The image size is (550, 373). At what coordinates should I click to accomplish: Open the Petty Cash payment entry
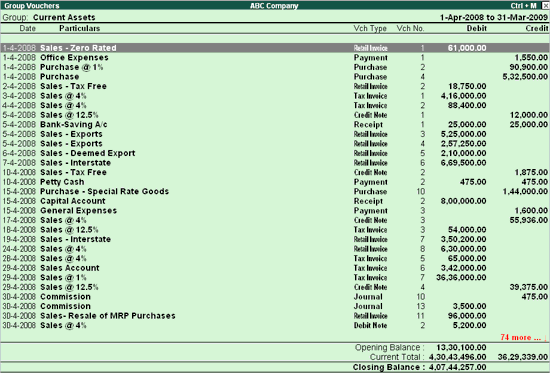point(275,182)
